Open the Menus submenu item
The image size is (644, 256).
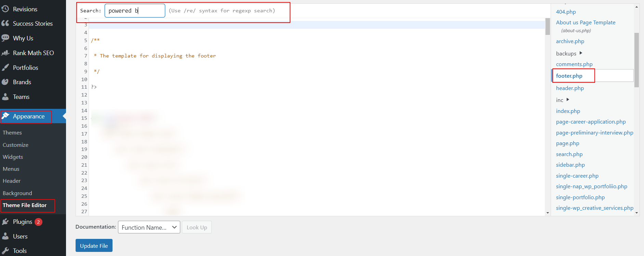[x=11, y=169]
